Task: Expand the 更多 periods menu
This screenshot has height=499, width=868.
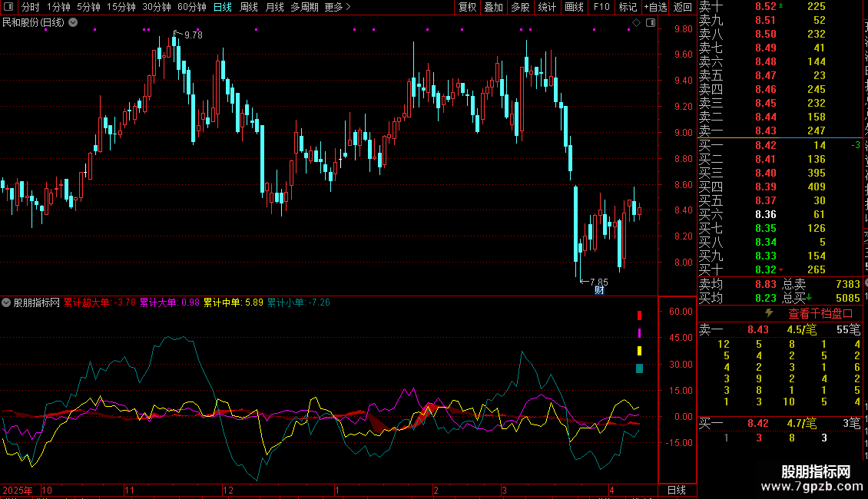Action: click(337, 7)
